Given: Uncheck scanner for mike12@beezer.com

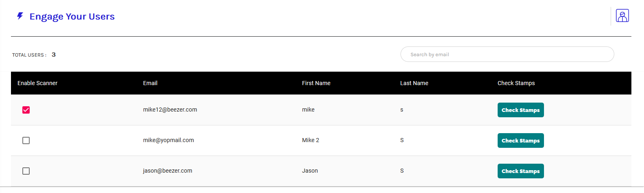Looking at the screenshot, I should coord(26,110).
